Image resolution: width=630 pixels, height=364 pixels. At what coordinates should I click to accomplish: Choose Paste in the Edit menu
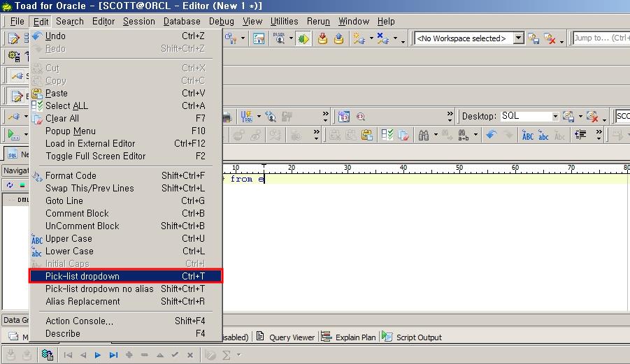126,93
